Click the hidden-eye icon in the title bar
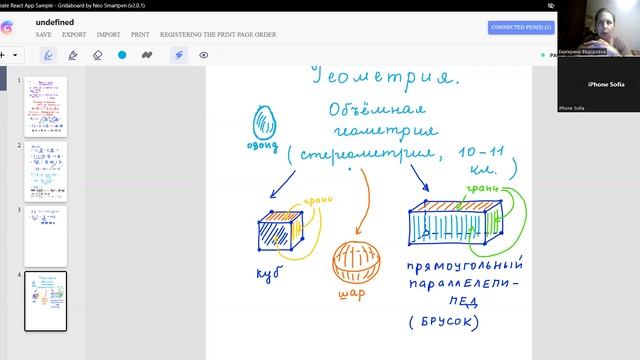The width and height of the screenshot is (640, 360). point(551,5)
